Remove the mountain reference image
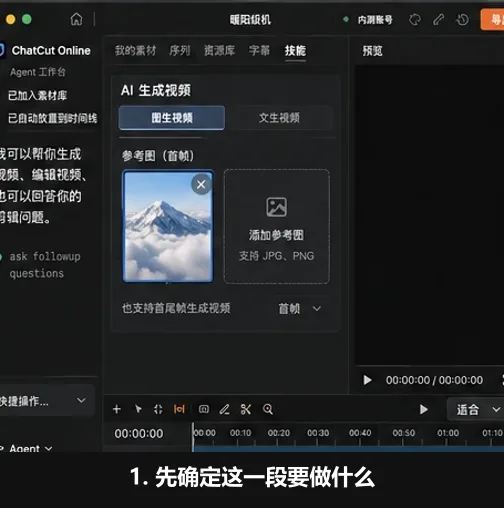Screen dimensions: 504x508 pyautogui.click(x=201, y=184)
